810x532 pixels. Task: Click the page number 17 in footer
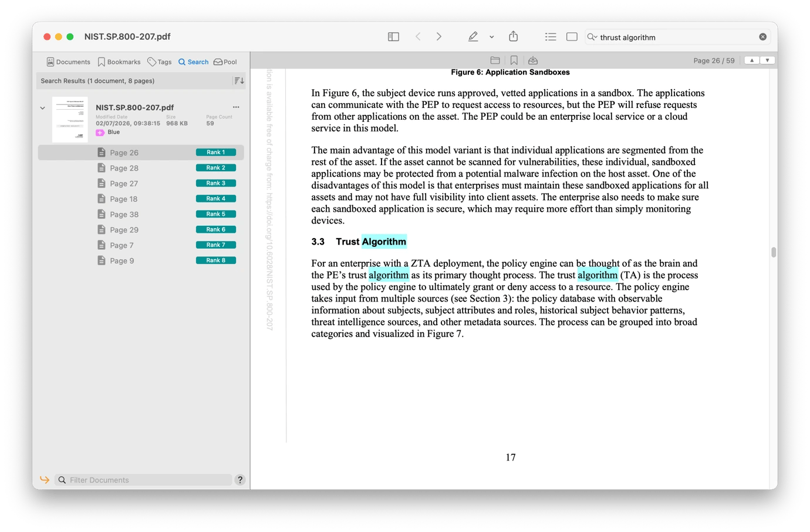pyautogui.click(x=511, y=458)
